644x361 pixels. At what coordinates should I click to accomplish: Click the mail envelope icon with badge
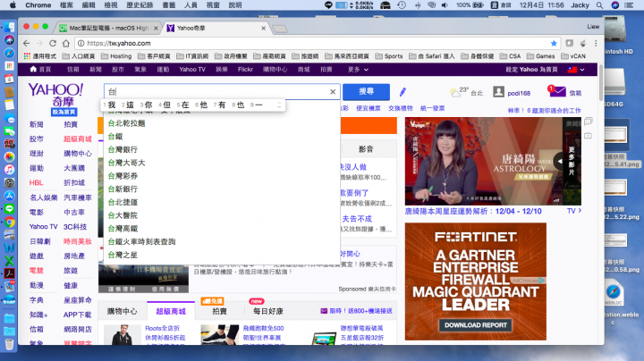(x=556, y=91)
